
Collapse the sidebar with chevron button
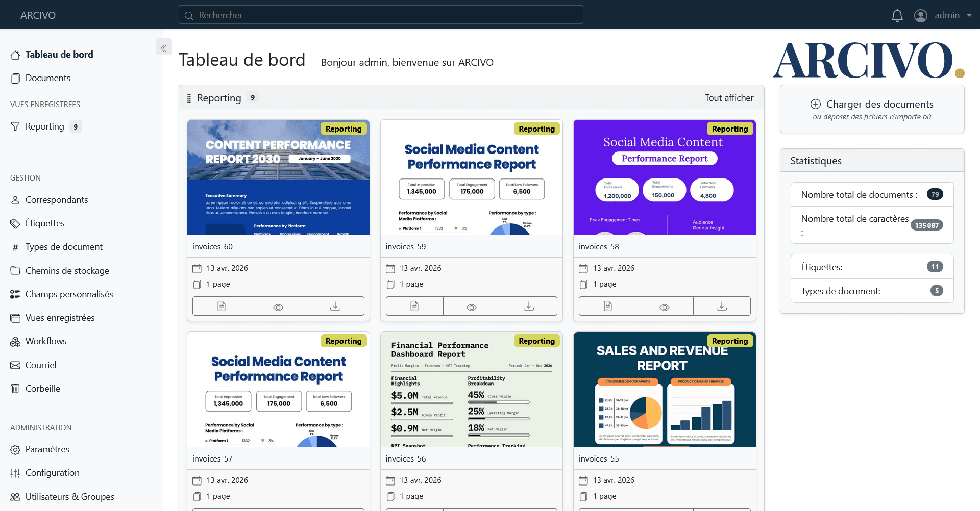click(x=163, y=48)
